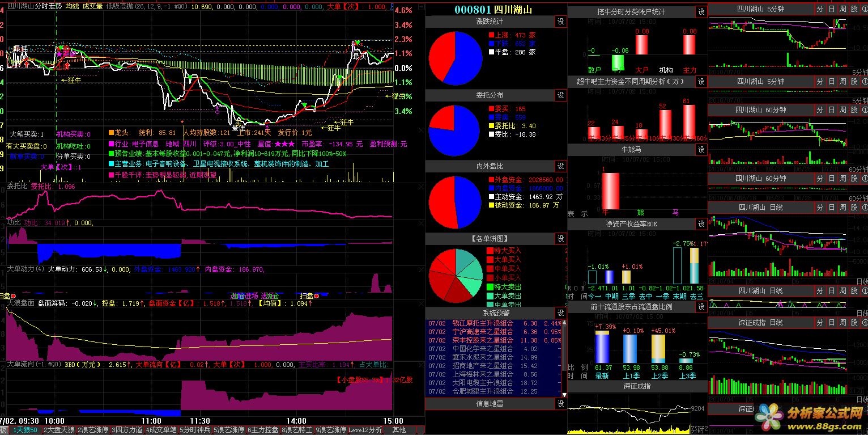The image size is (868, 435).
Task: Select 招商地产来之星组合 alert row
Action: pos(493,366)
